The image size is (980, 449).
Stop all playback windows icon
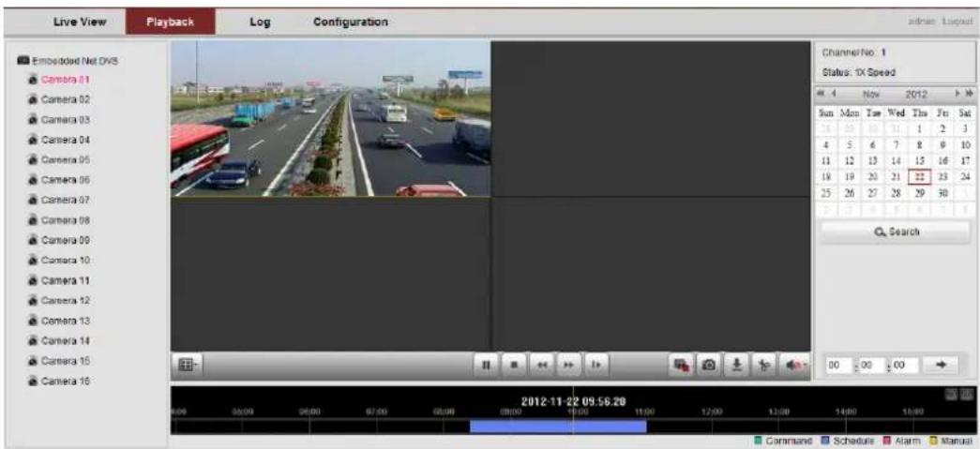click(x=681, y=365)
